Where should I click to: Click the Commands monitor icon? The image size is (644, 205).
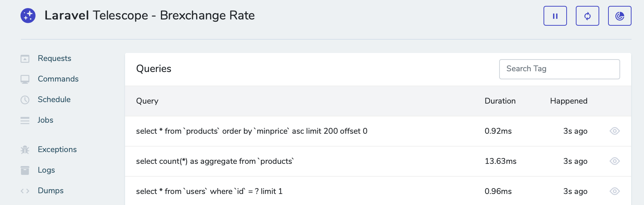point(25,79)
